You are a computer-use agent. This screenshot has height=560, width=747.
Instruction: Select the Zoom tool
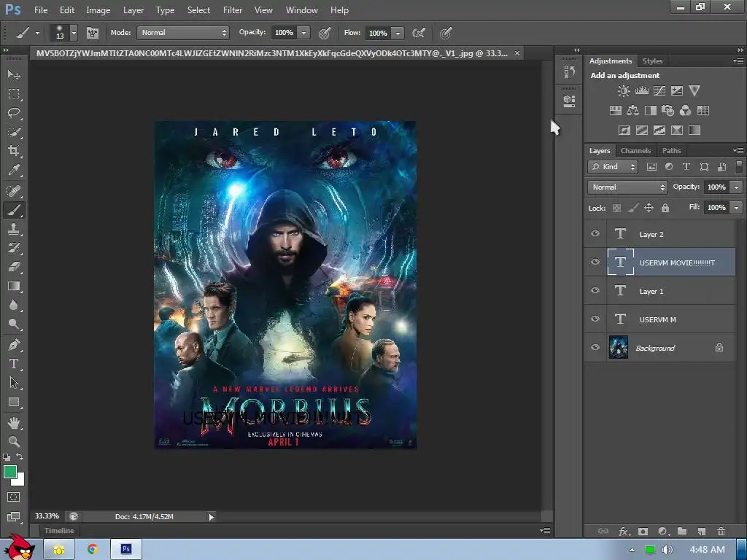14,441
